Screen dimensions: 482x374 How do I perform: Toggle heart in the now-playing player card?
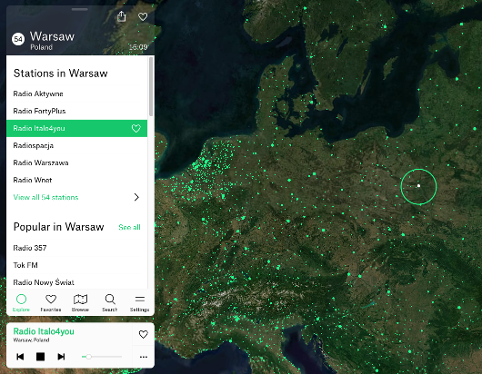point(143,334)
